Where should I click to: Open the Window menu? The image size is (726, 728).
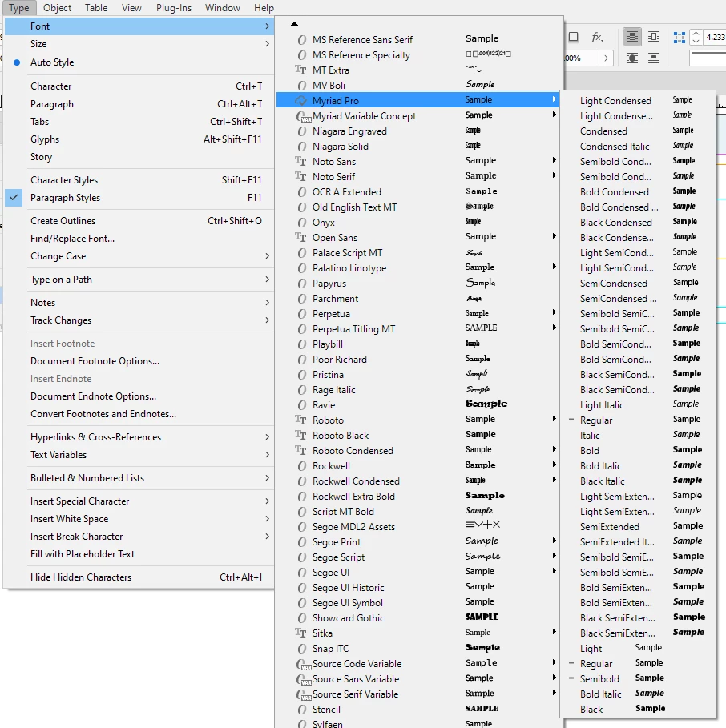tap(223, 8)
